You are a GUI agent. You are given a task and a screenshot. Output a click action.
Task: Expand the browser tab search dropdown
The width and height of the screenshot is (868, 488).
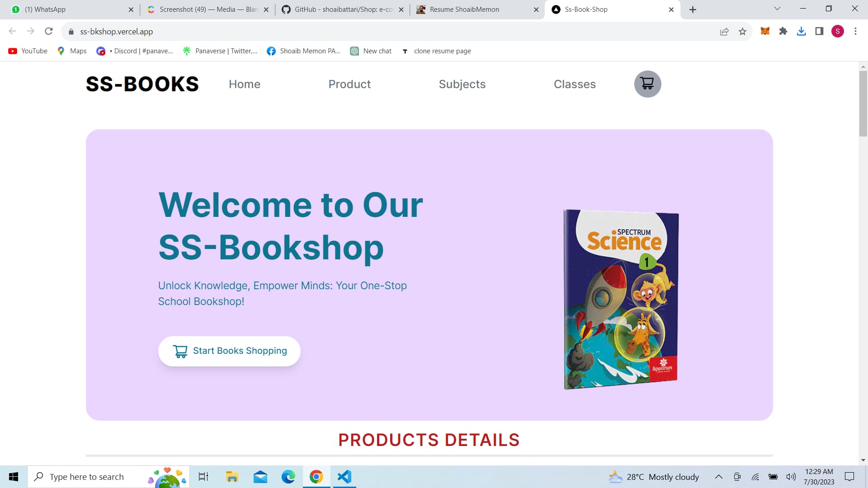(x=777, y=9)
